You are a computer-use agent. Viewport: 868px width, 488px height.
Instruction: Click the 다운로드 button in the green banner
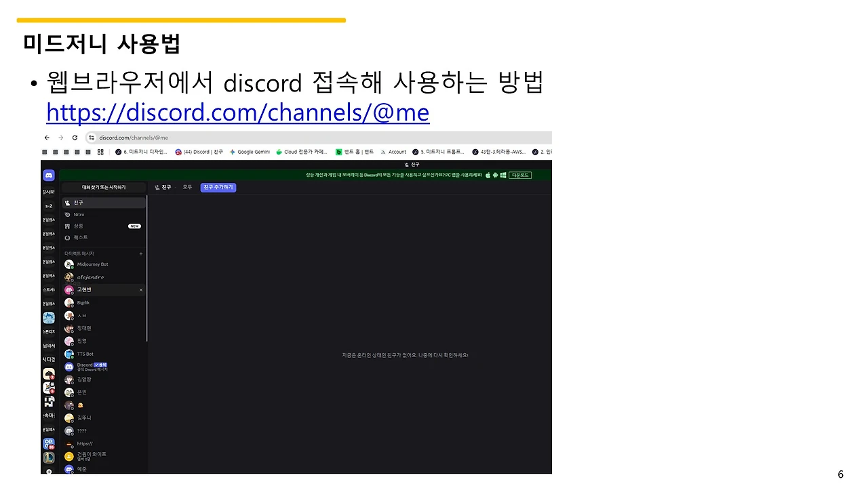[520, 175]
